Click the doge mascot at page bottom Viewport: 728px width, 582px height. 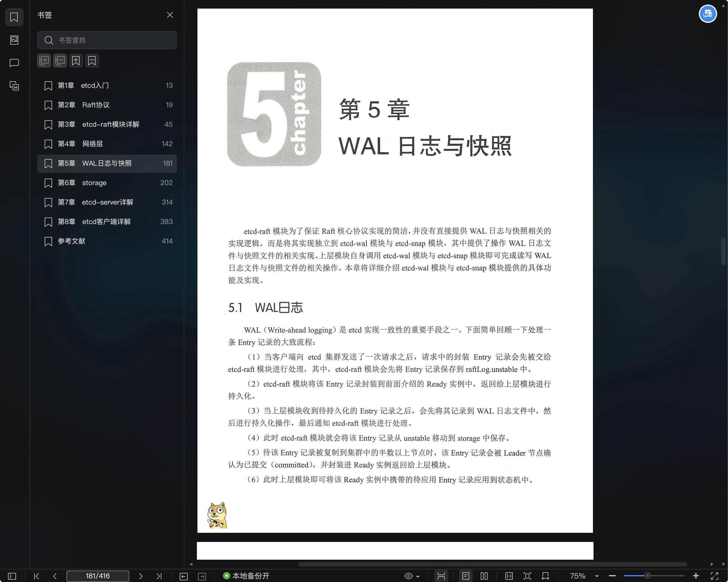(x=217, y=515)
